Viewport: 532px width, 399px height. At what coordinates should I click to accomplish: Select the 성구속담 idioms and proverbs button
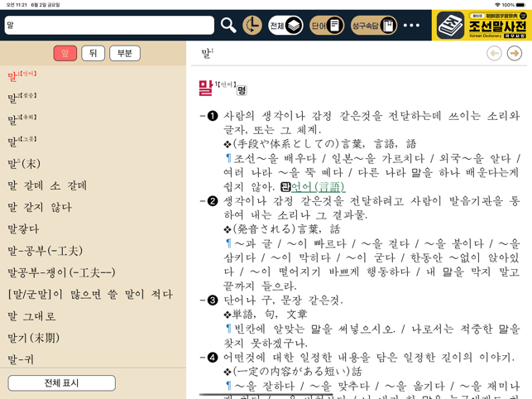point(373,26)
